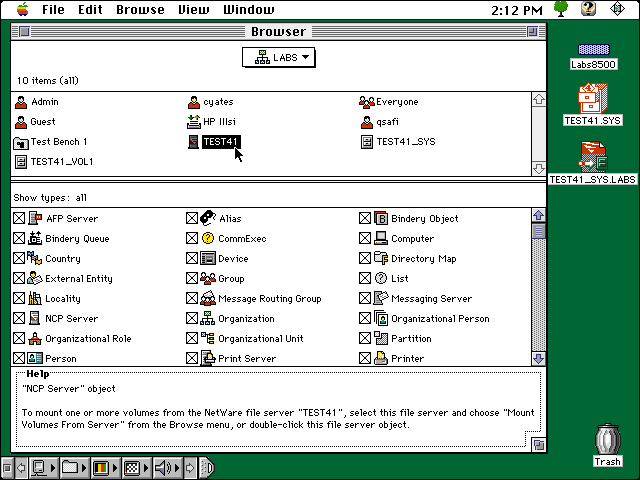Open the Browse menu
Image resolution: width=640 pixels, height=480 pixels.
point(140,9)
